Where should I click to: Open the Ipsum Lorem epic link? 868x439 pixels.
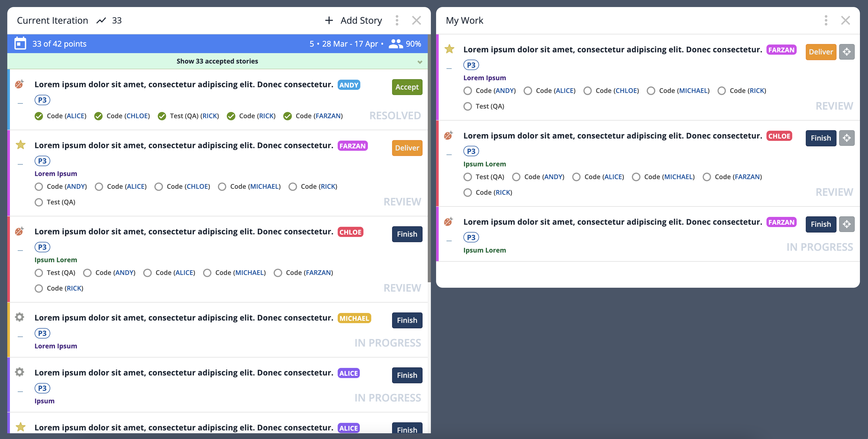56,259
